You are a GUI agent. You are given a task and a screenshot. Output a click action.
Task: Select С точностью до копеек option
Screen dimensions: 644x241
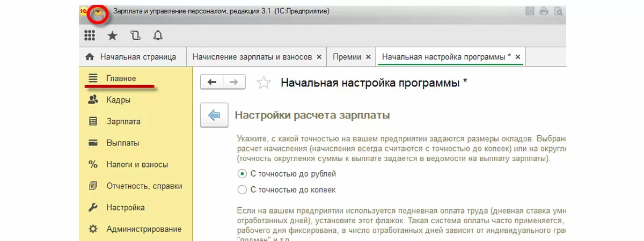click(287, 189)
